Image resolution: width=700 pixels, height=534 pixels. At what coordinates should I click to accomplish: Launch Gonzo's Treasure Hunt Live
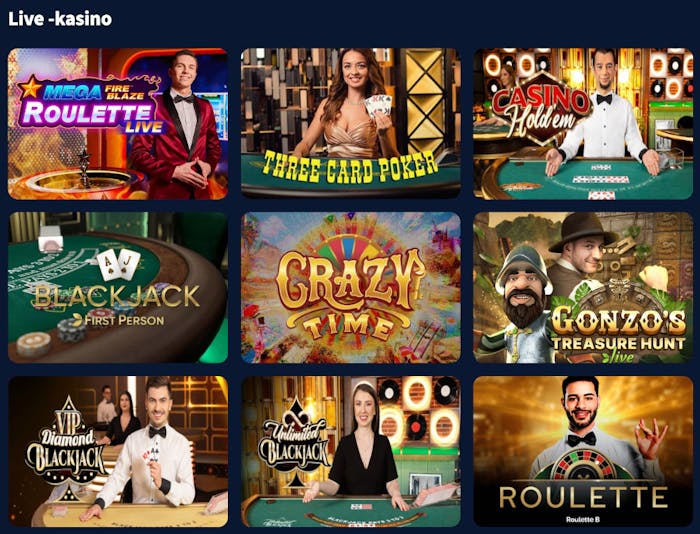[x=583, y=287]
